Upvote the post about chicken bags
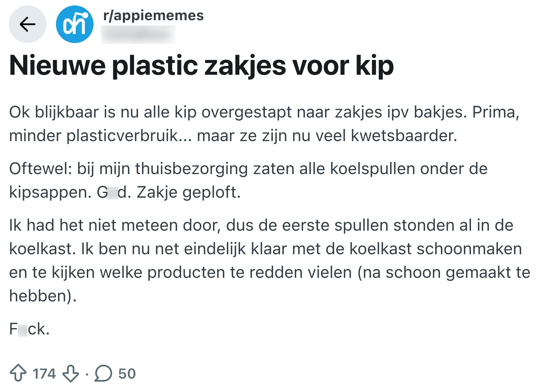The width and height of the screenshot is (542, 392). click(18, 373)
